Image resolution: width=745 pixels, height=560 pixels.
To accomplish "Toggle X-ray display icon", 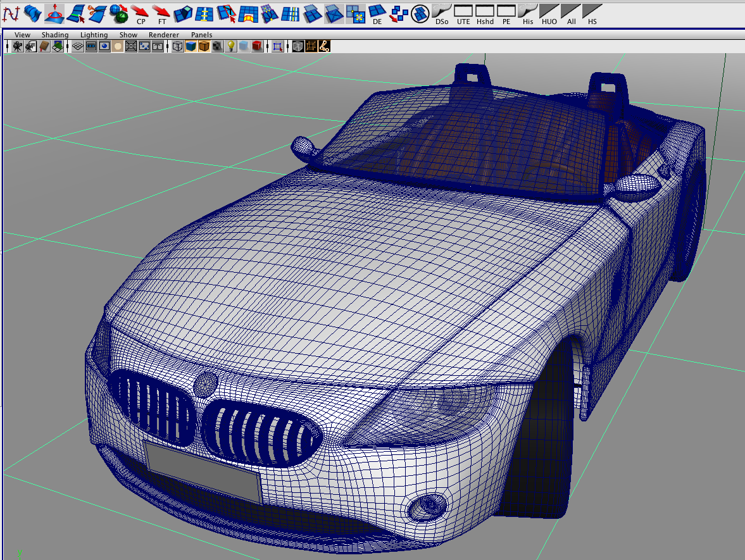I will pyautogui.click(x=298, y=46).
